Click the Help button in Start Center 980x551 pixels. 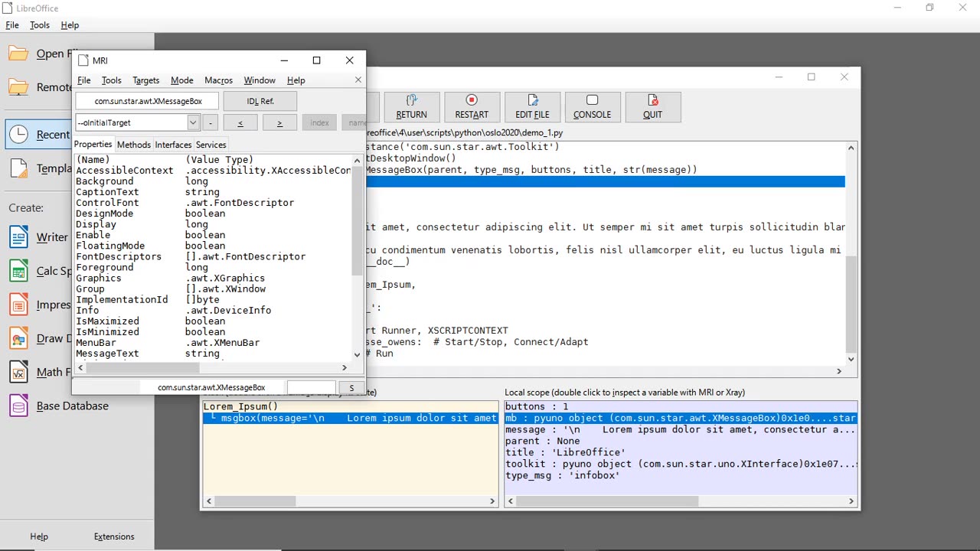(x=39, y=536)
